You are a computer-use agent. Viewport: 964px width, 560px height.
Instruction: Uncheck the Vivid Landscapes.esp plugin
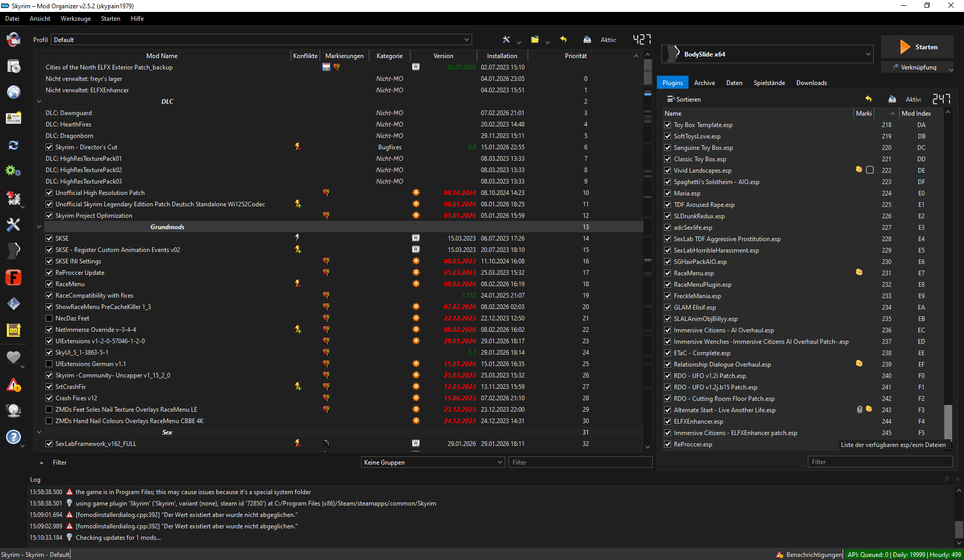(668, 171)
